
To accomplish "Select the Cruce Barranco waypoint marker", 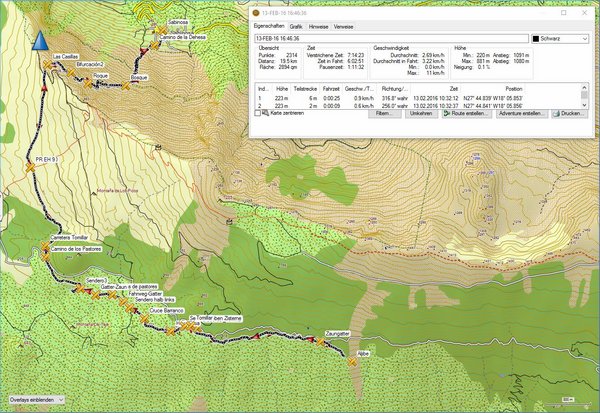I will tap(146, 318).
